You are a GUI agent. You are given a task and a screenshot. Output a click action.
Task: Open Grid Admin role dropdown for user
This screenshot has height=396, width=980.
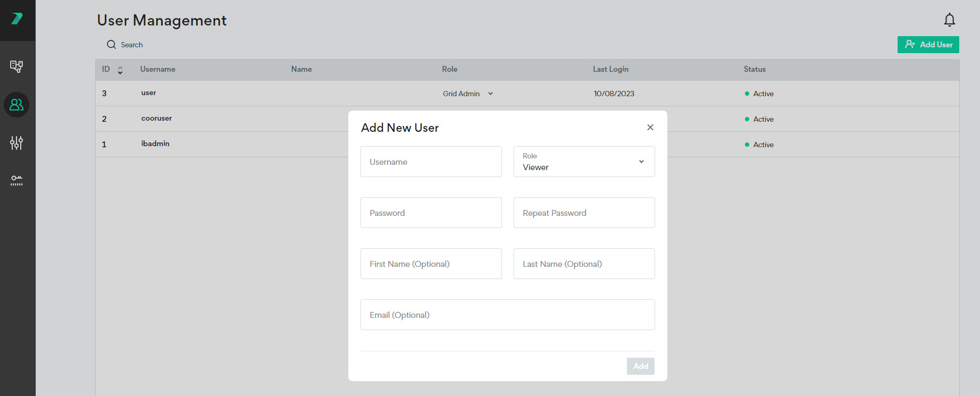coord(468,94)
